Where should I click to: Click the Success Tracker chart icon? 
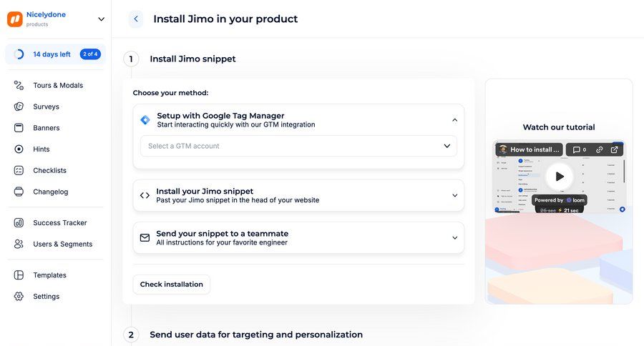pos(19,223)
